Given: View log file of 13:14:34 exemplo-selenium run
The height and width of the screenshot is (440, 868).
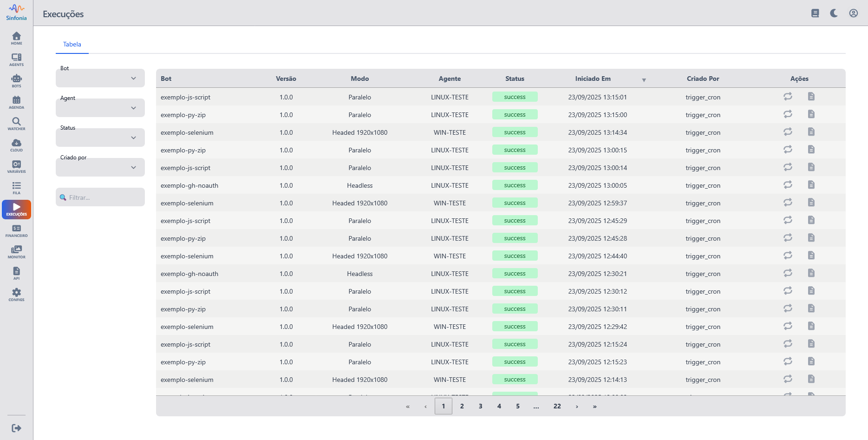Looking at the screenshot, I should [811, 132].
